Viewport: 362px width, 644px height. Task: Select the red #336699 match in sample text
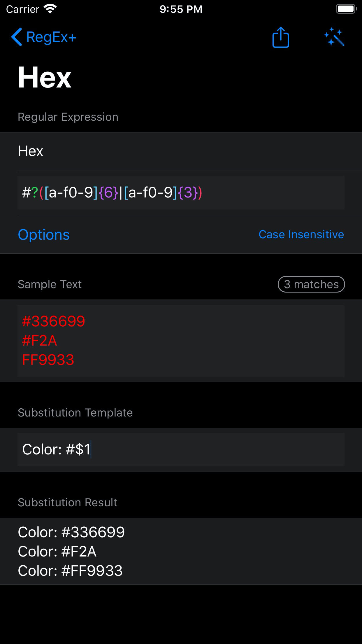point(54,321)
